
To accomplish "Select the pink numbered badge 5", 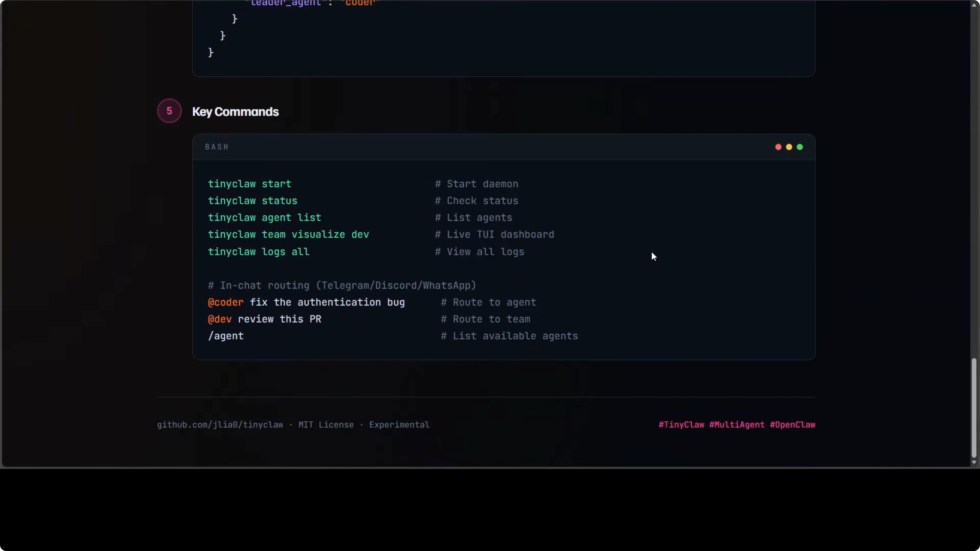I will coord(169,111).
